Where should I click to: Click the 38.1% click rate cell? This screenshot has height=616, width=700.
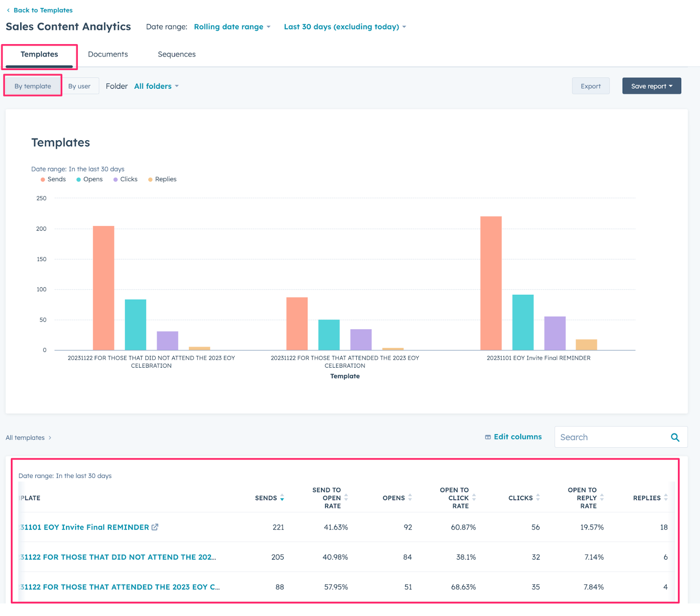pyautogui.click(x=466, y=557)
